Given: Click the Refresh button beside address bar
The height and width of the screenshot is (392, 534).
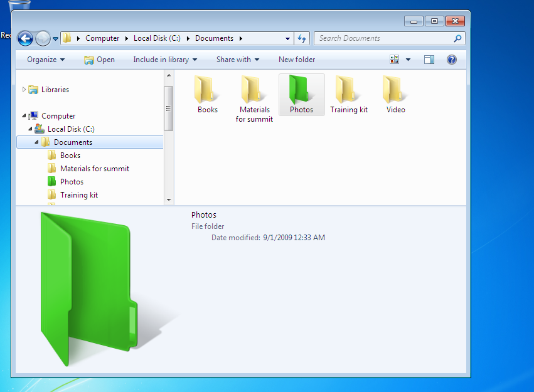Looking at the screenshot, I should [x=302, y=38].
